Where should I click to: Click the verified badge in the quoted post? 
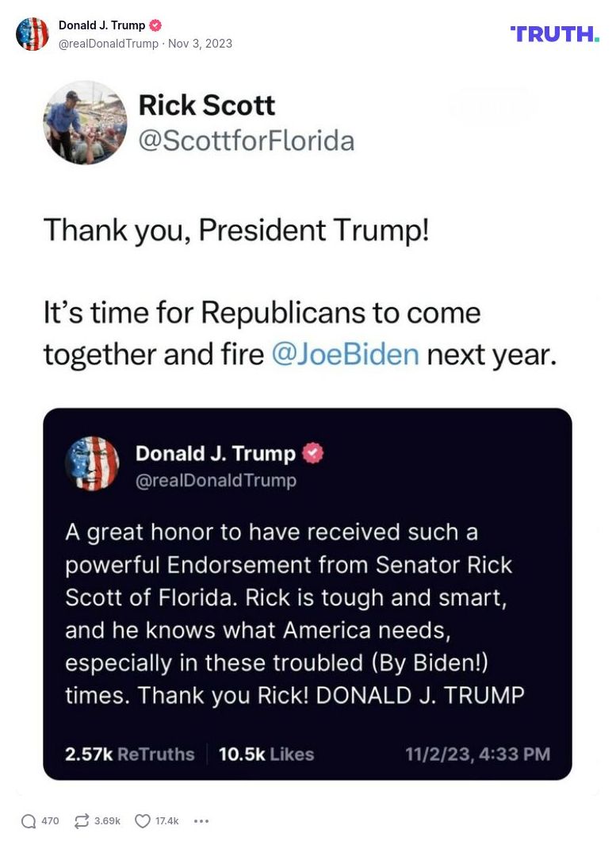[x=313, y=453]
